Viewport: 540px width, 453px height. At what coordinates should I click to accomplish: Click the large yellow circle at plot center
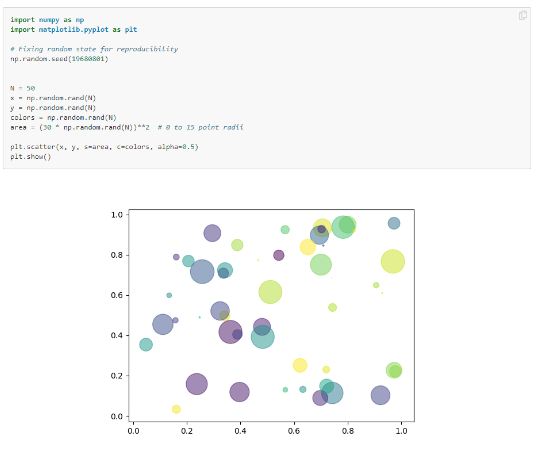pos(270,292)
